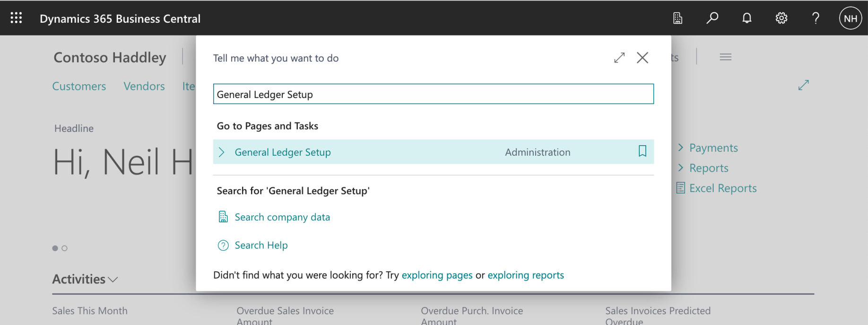
Task: Select the first headline carousel dot
Action: 55,248
